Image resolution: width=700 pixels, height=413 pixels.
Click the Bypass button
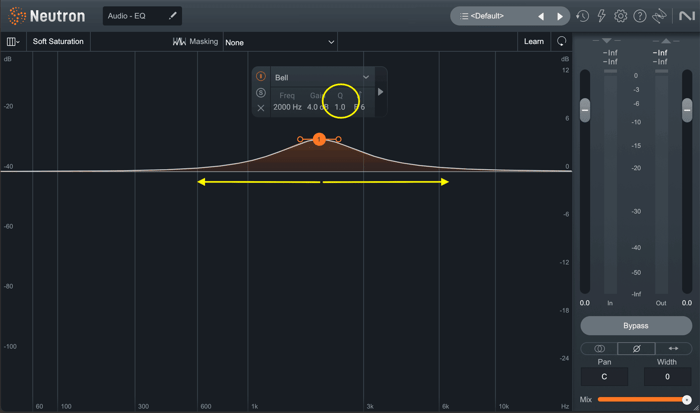(x=636, y=325)
